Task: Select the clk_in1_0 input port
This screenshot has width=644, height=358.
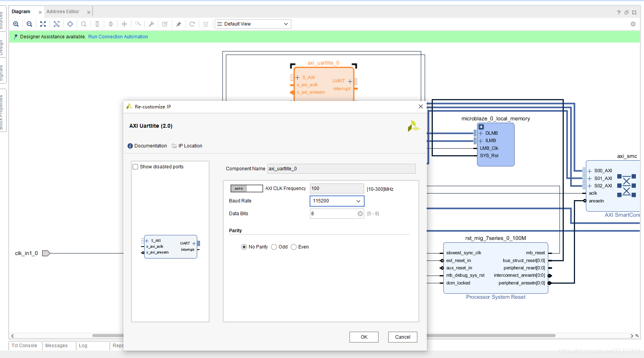Action: click(46, 254)
